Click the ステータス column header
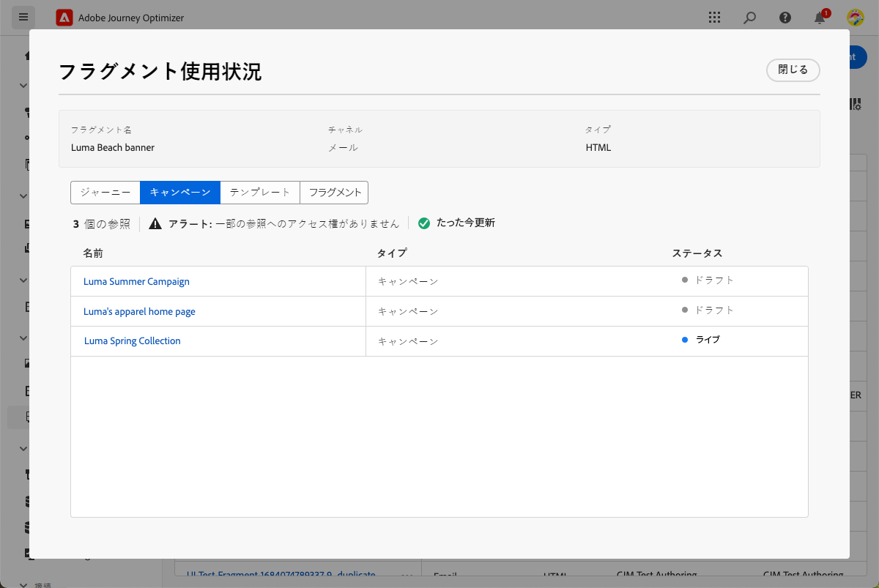Screen dimensions: 879x588 click(x=697, y=253)
